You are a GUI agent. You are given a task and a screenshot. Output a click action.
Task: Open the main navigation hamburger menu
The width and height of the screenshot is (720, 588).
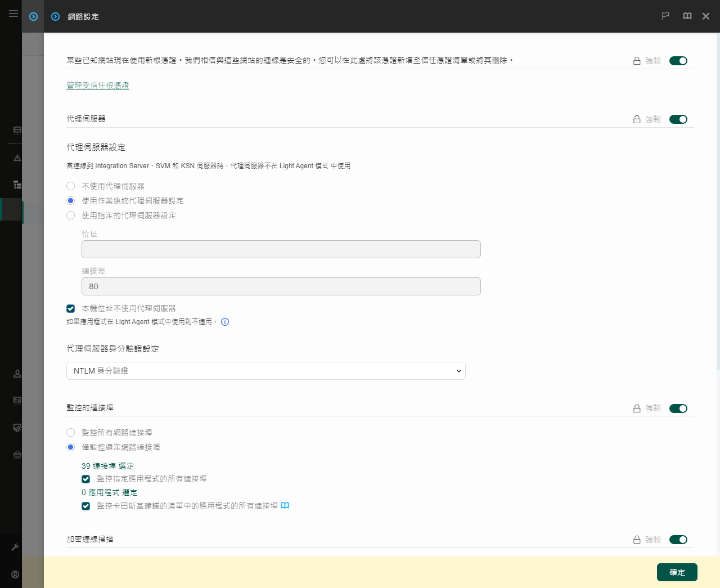(13, 14)
